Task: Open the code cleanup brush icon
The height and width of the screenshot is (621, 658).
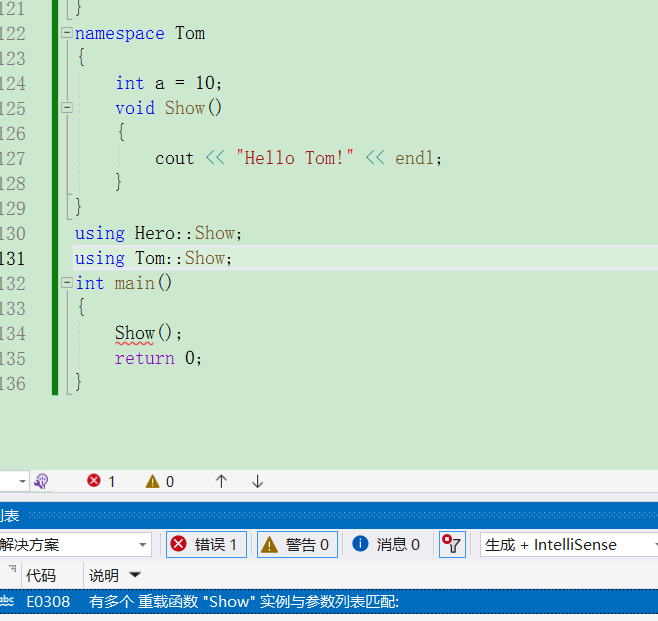Action: [x=42, y=481]
